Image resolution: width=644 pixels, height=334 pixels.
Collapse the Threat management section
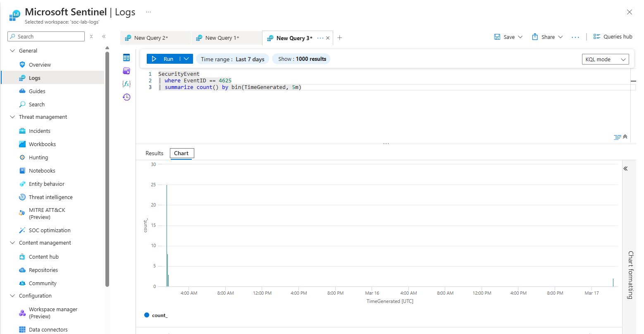[12, 117]
